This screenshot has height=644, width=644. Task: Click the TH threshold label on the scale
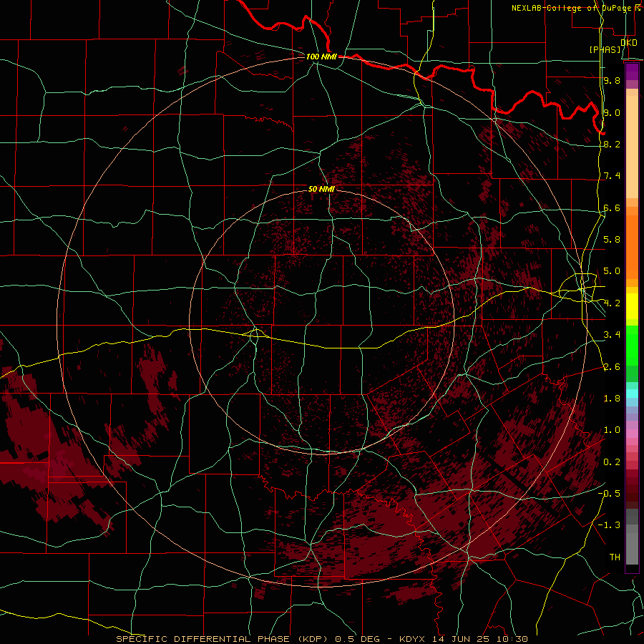click(615, 557)
